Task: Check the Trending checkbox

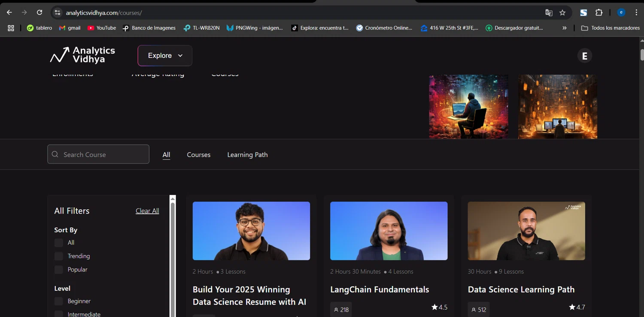Action: [59, 256]
